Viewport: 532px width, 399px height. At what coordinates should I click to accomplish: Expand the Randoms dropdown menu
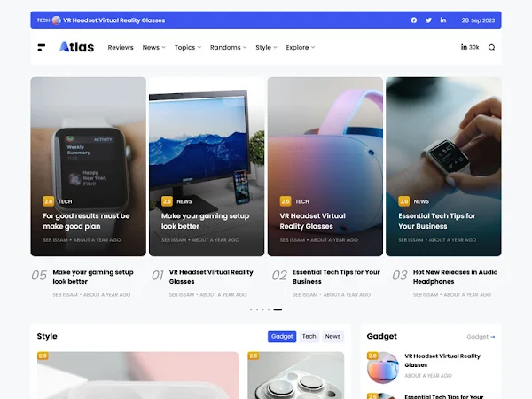click(228, 48)
